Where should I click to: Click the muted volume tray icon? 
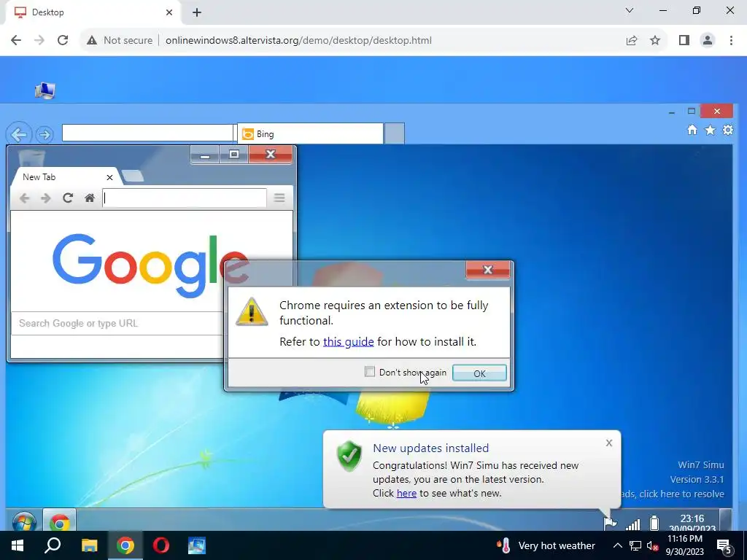pyautogui.click(x=653, y=545)
